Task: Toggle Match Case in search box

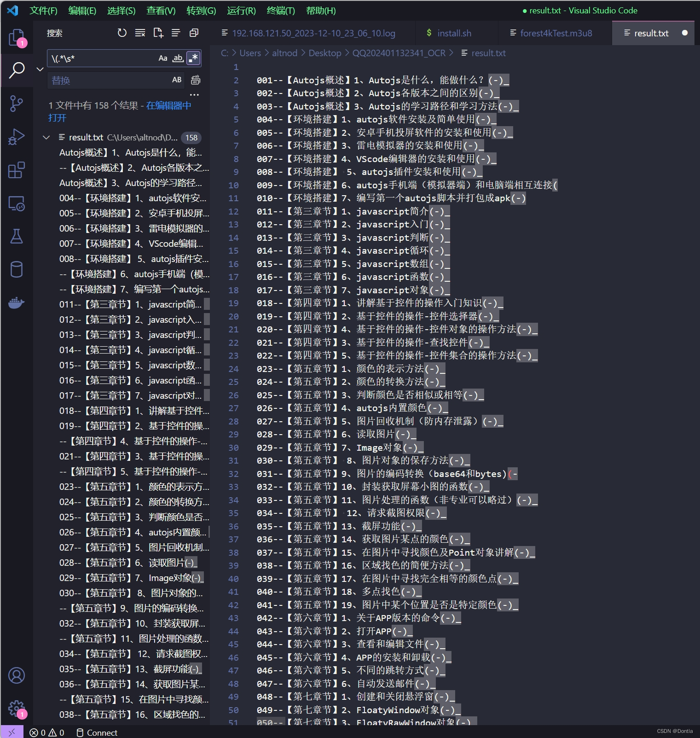Action: tap(163, 58)
